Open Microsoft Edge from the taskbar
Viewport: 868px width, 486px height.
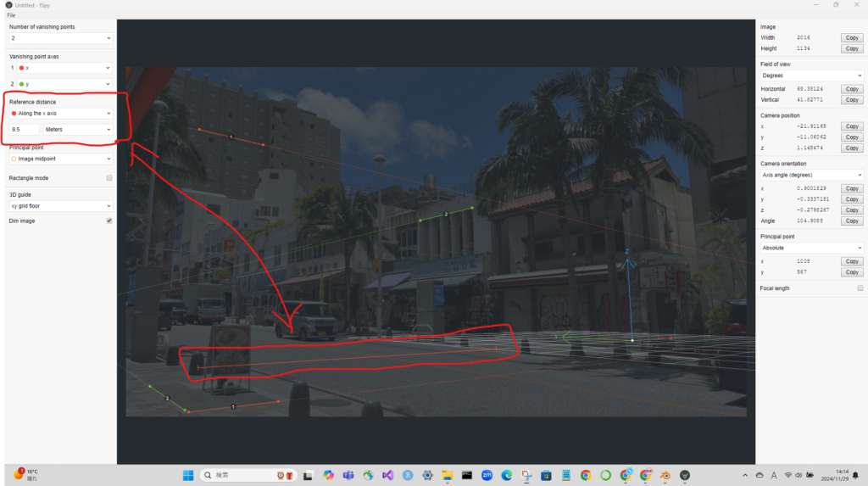click(507, 475)
